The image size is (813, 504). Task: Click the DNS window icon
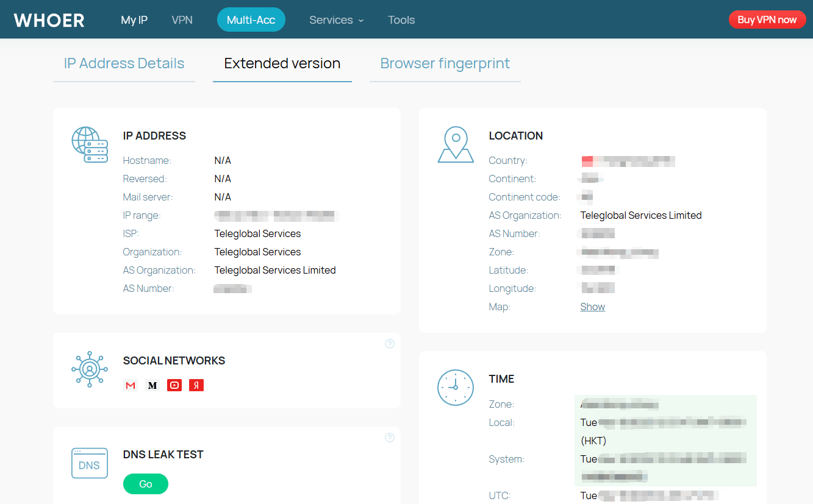(x=90, y=463)
